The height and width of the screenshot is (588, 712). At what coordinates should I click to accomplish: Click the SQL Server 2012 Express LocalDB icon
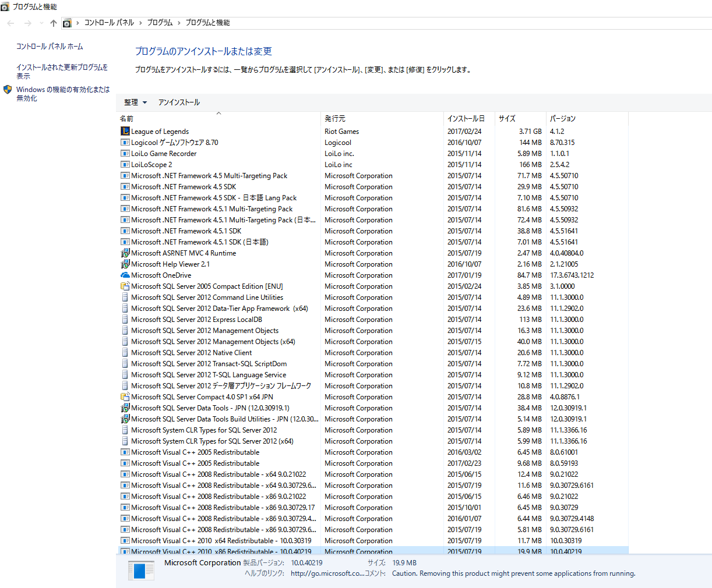[125, 319]
